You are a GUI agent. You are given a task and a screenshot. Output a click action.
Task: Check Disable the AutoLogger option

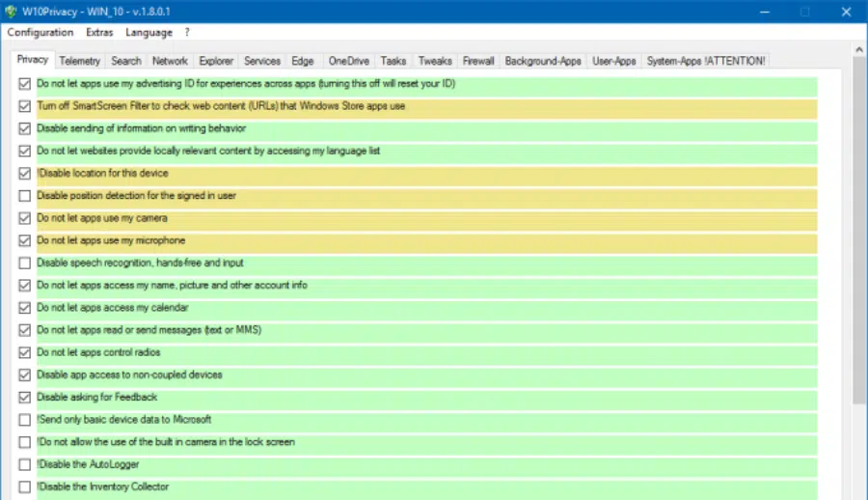coord(24,464)
